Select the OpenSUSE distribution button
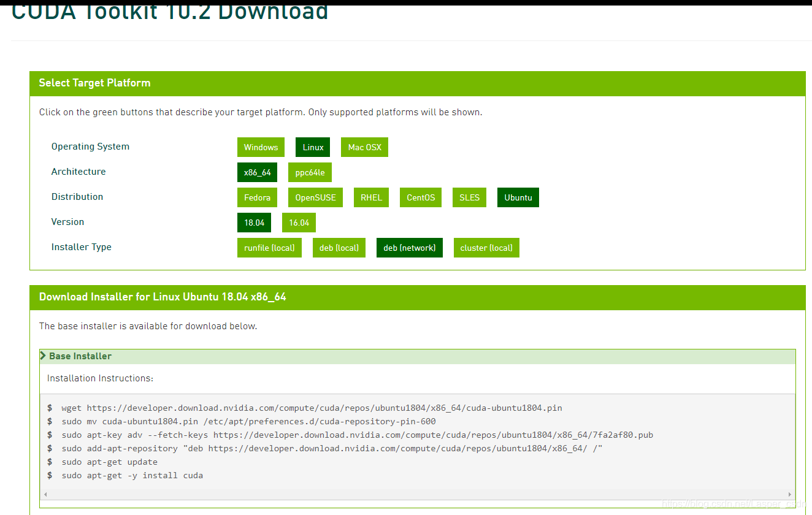Screen dimensions: 812x515 click(315, 197)
